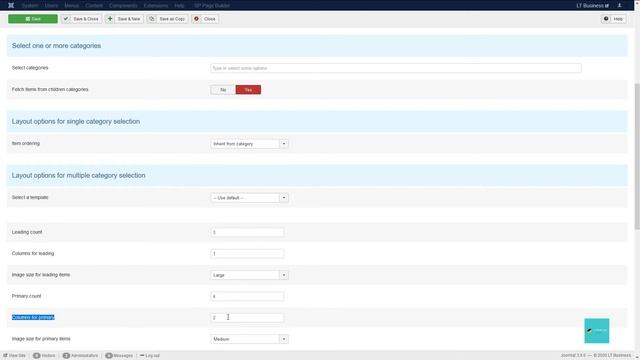Click the Joomla logo icon
Image resolution: width=640 pixels, height=360 pixels.
11,5
